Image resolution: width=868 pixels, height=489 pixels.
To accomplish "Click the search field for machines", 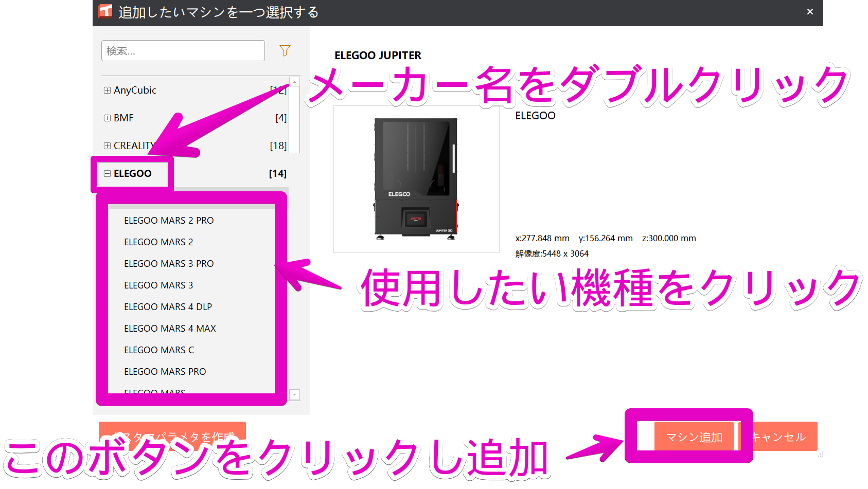I will click(x=183, y=51).
